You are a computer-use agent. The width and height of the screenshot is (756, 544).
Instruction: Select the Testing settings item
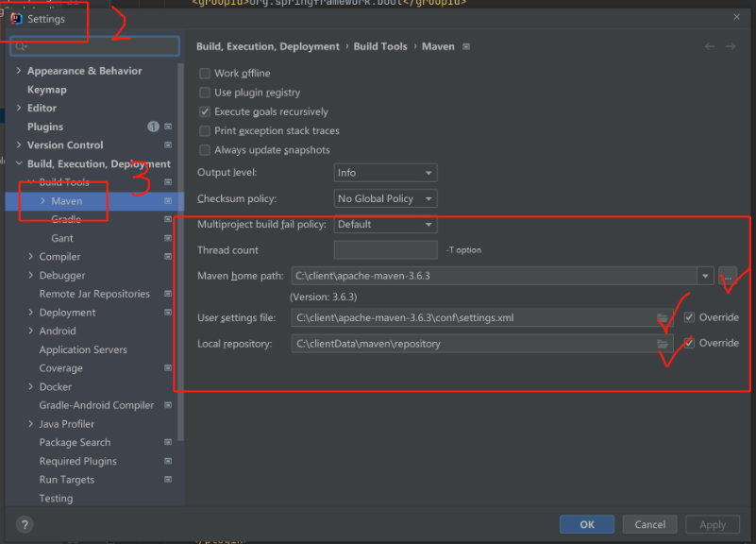[x=56, y=498]
